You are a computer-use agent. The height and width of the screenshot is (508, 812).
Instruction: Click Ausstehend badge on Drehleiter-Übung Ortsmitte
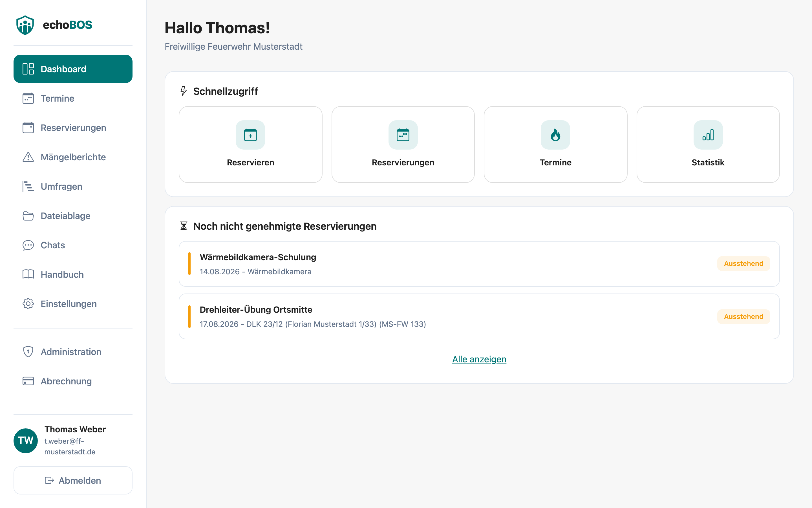point(743,316)
